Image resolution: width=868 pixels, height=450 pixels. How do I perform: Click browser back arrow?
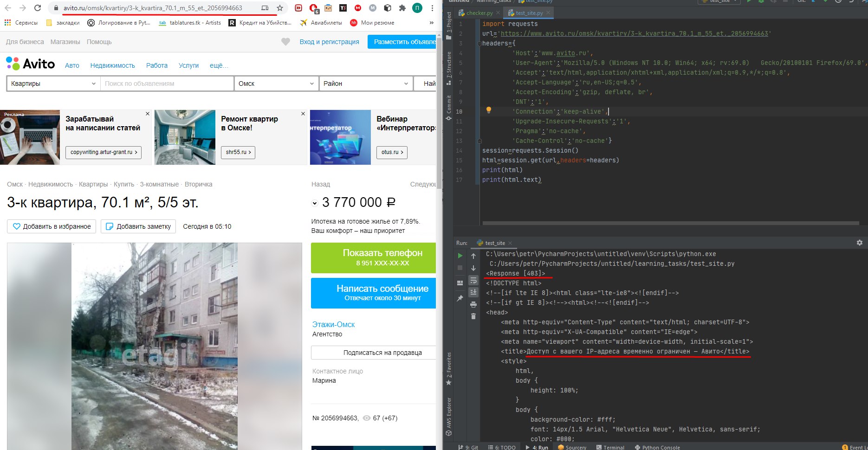(x=8, y=8)
